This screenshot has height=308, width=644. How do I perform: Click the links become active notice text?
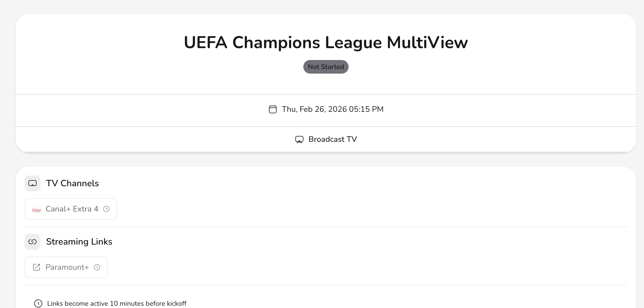coord(117,303)
